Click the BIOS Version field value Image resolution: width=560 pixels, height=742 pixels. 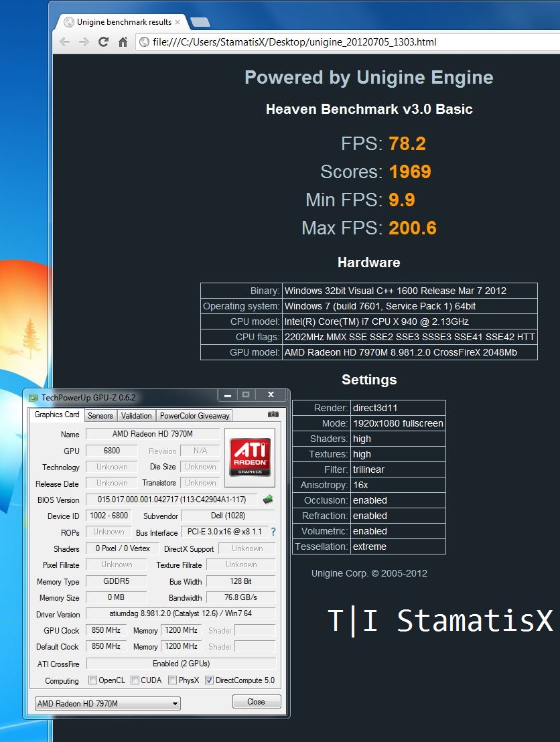point(172,499)
